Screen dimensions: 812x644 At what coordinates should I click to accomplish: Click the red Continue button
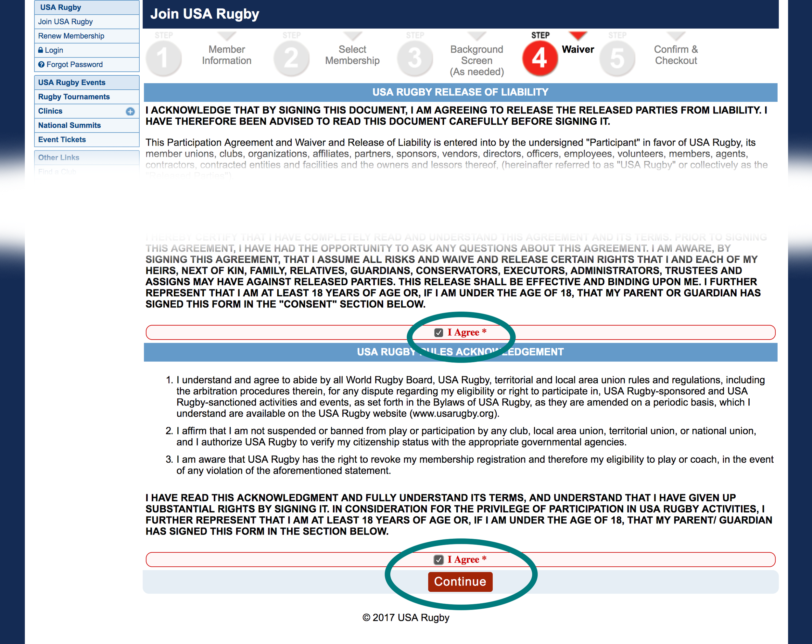click(x=460, y=581)
